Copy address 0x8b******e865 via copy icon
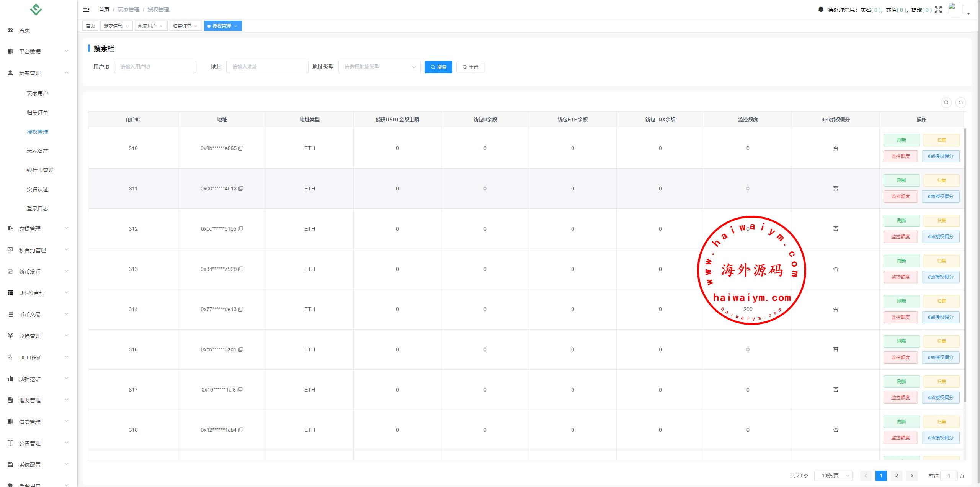Image resolution: width=980 pixels, height=487 pixels. [x=241, y=148]
